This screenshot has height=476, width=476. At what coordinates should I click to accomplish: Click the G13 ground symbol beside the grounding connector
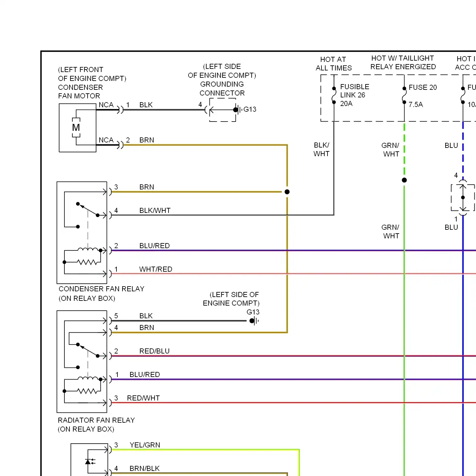click(238, 110)
